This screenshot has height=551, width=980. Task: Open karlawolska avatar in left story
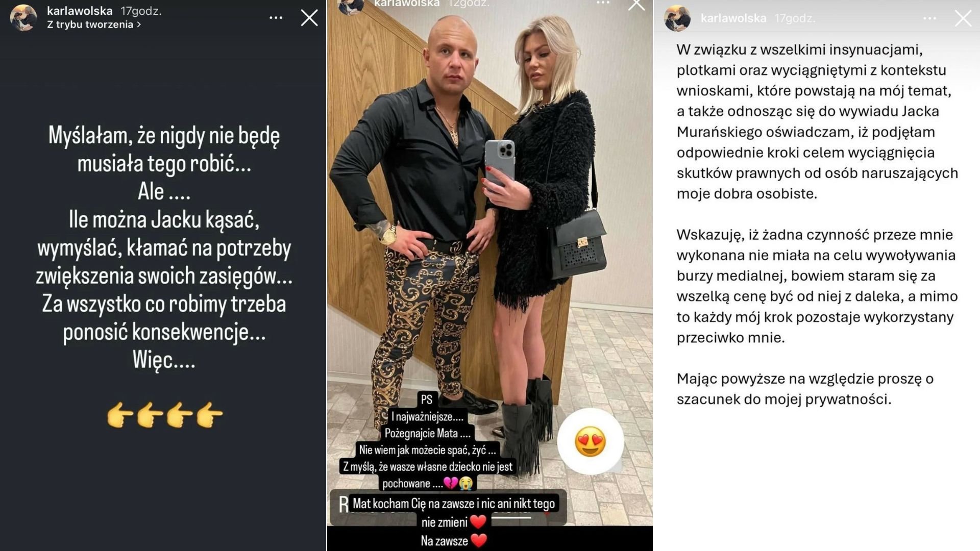[23, 18]
